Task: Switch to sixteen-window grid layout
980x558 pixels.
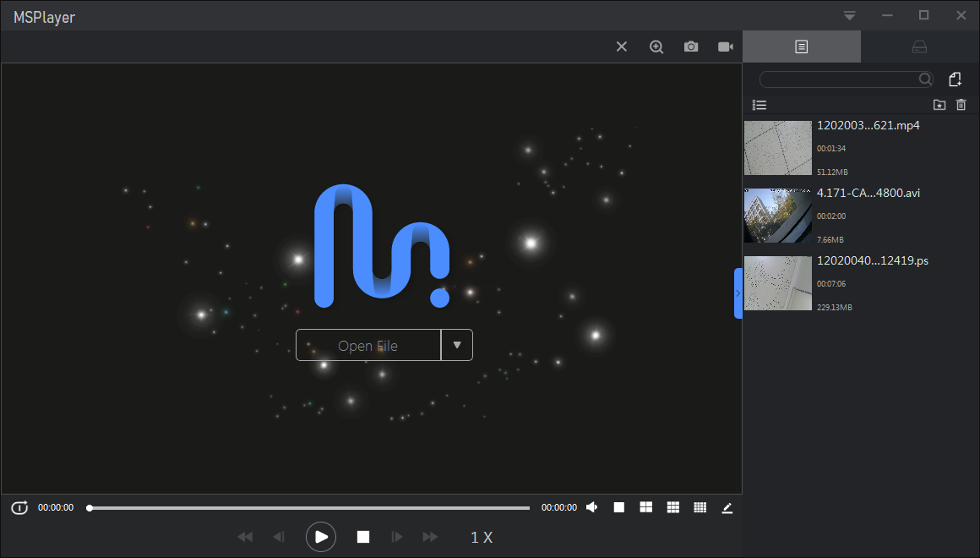Action: coord(700,507)
